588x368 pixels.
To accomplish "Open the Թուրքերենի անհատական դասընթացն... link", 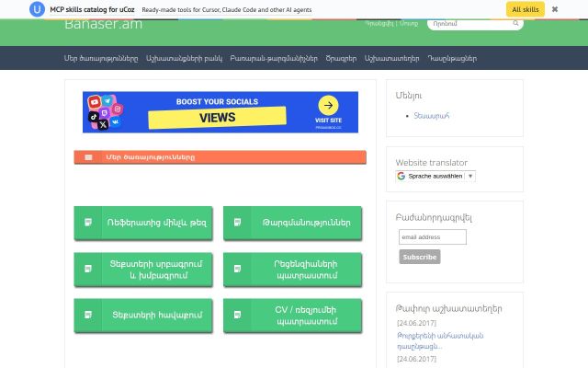I will tap(440, 340).
